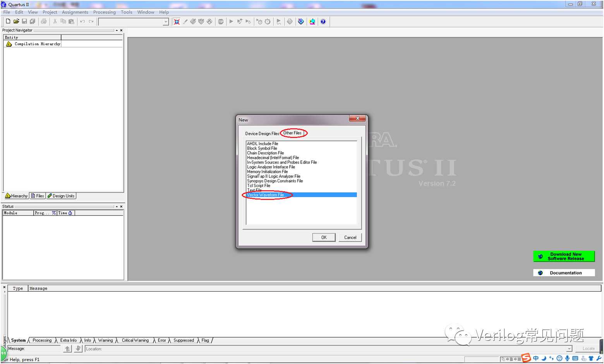Click the Save disk icon
604x364 pixels.
pos(24,22)
